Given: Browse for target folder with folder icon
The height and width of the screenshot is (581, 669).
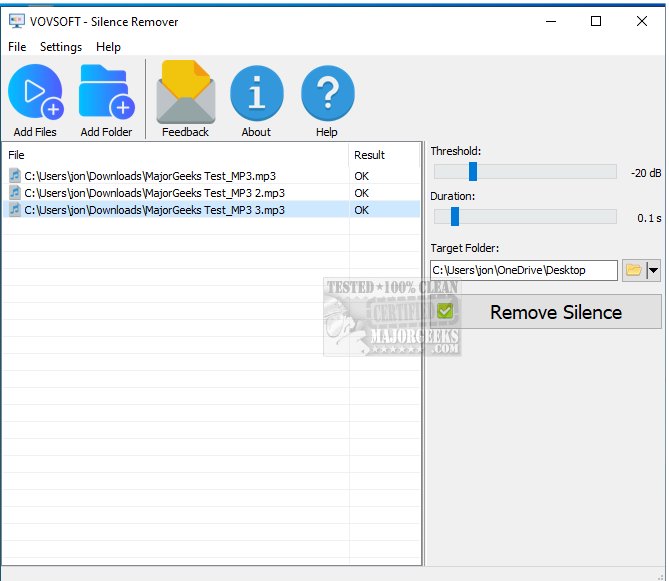Looking at the screenshot, I should tap(633, 270).
